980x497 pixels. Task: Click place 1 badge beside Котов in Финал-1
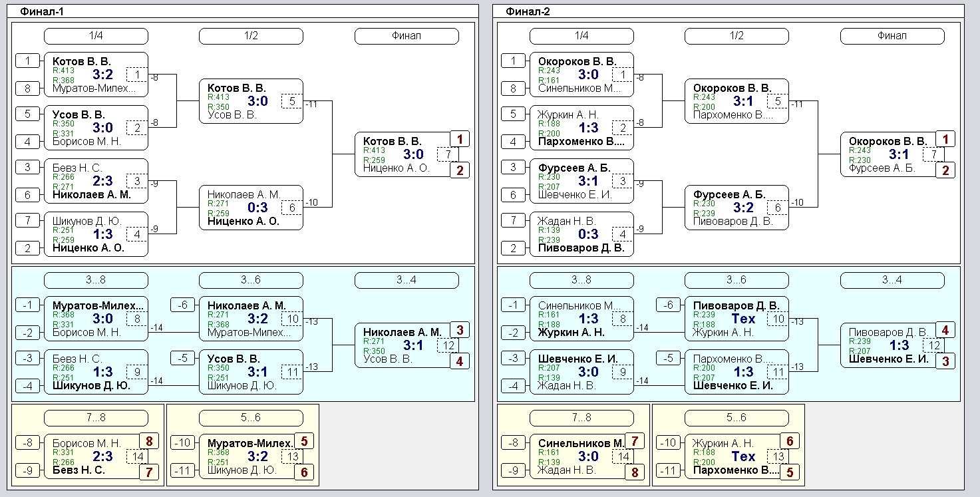pyautogui.click(x=460, y=139)
